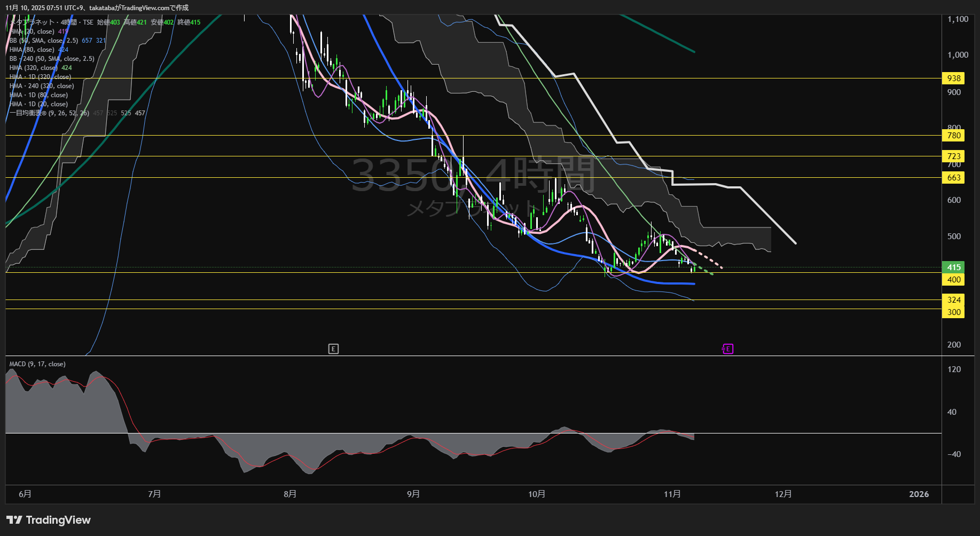Click the white earnings E marker
The height and width of the screenshot is (536, 980).
pos(333,349)
